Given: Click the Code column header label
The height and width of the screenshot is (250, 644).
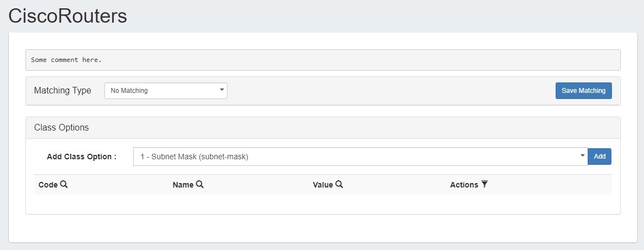Looking at the screenshot, I should pyautogui.click(x=48, y=185).
